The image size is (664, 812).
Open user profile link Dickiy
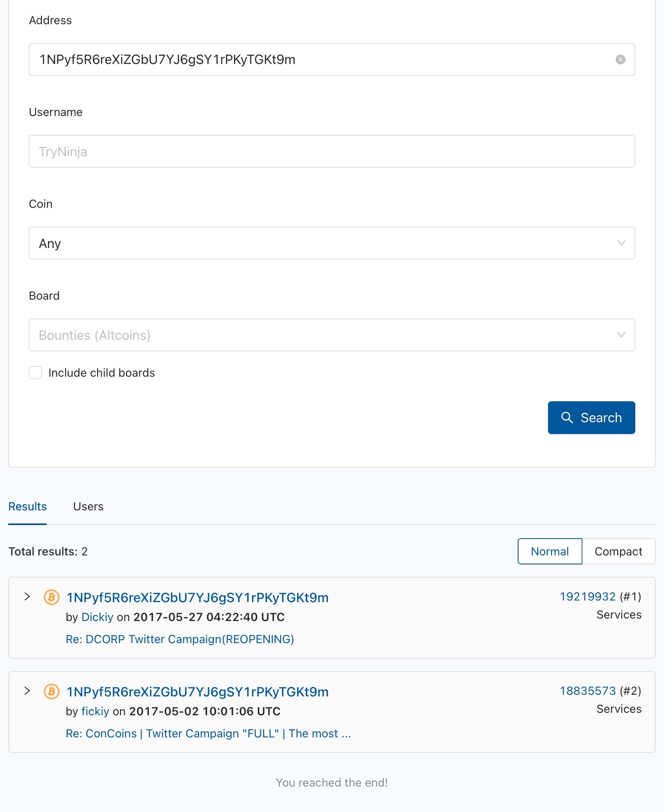(x=97, y=617)
